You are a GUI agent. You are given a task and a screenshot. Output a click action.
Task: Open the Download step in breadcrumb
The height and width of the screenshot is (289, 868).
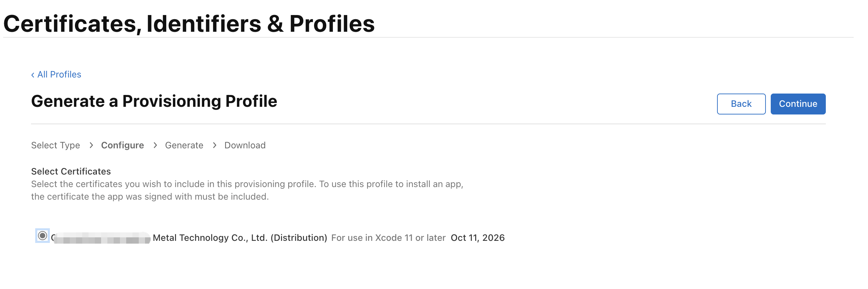click(x=245, y=145)
